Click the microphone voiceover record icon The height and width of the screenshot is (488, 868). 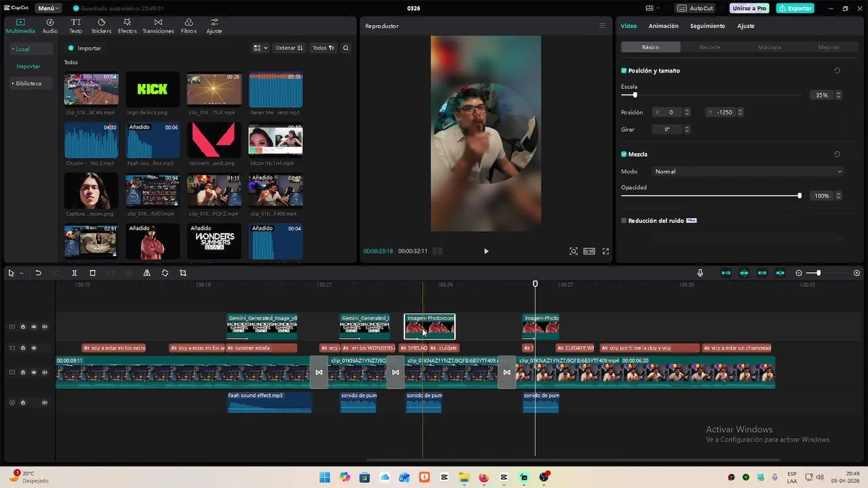coord(700,273)
